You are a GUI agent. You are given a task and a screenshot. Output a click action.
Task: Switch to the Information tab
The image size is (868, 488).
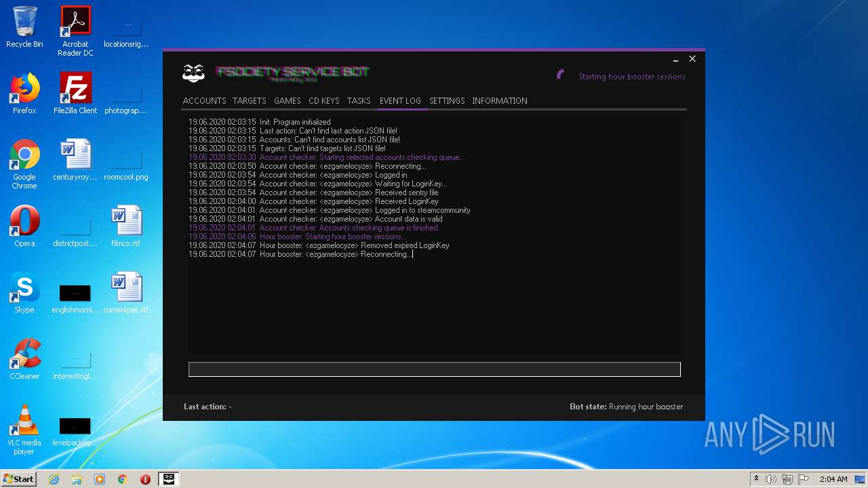pyautogui.click(x=500, y=101)
